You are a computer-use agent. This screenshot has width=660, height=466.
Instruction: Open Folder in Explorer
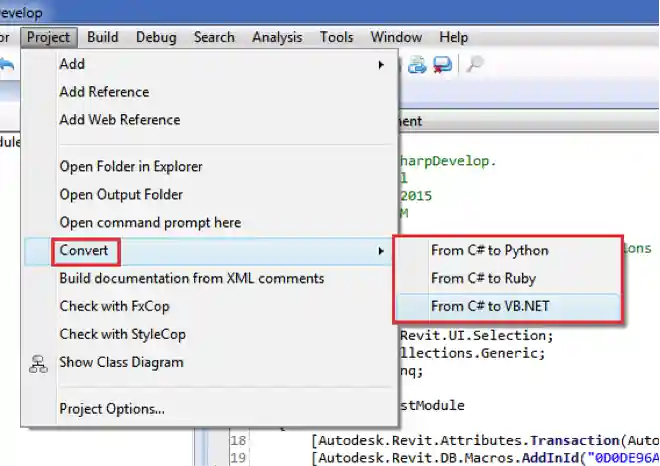pyautogui.click(x=130, y=166)
